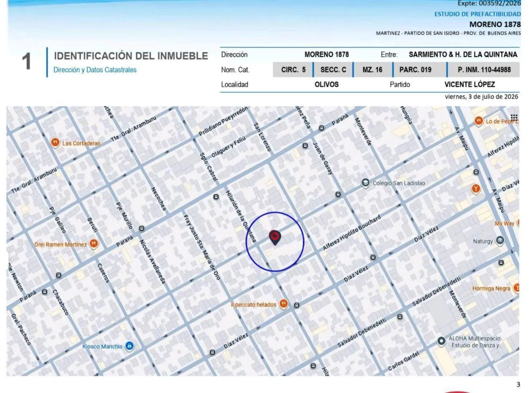Click the IDENTIFICACIÓN DEL INMUEBLE heading
Image resolution: width=532 pixels, height=393 pixels.
pos(131,56)
